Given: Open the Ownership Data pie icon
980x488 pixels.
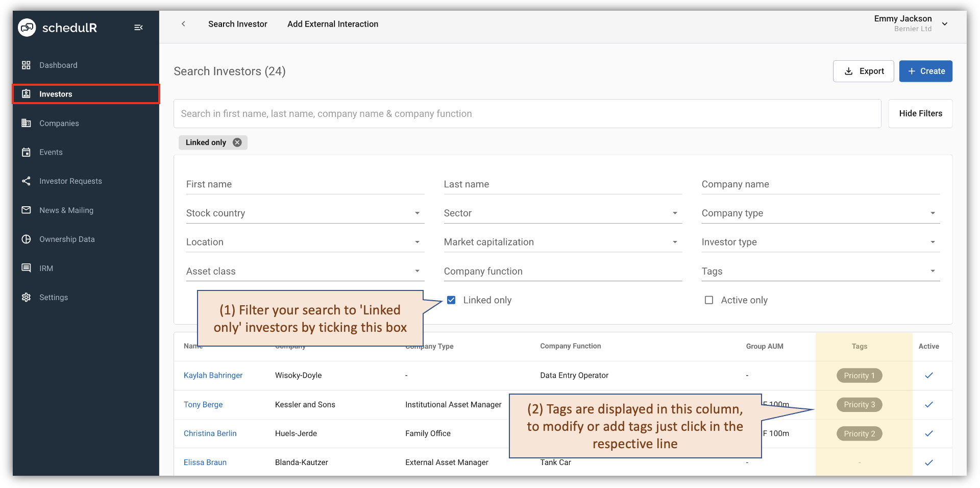Looking at the screenshot, I should (x=26, y=239).
